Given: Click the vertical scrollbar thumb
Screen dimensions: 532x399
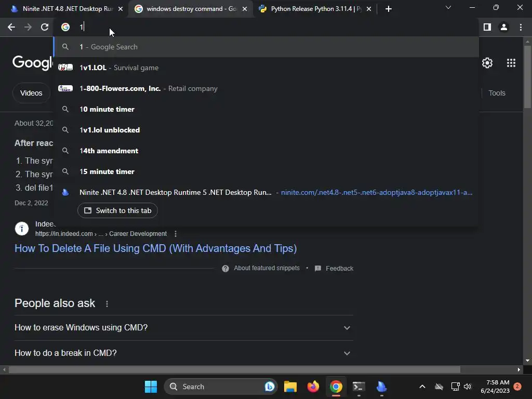Looking at the screenshot, I should pyautogui.click(x=527, y=76).
